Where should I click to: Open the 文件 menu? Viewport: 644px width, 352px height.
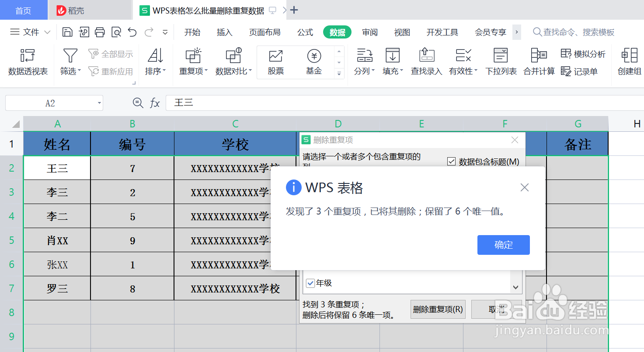click(x=30, y=32)
